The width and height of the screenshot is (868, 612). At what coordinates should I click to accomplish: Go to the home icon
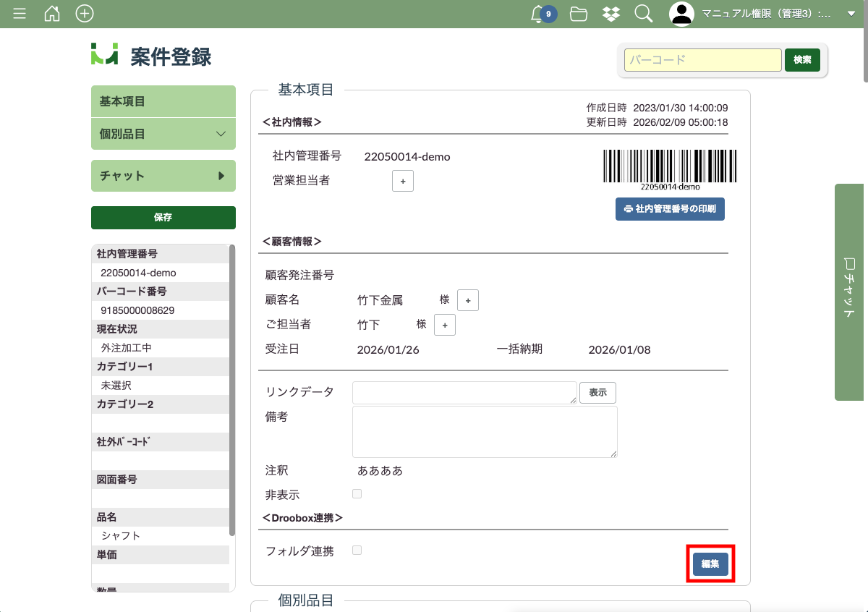[x=52, y=14]
